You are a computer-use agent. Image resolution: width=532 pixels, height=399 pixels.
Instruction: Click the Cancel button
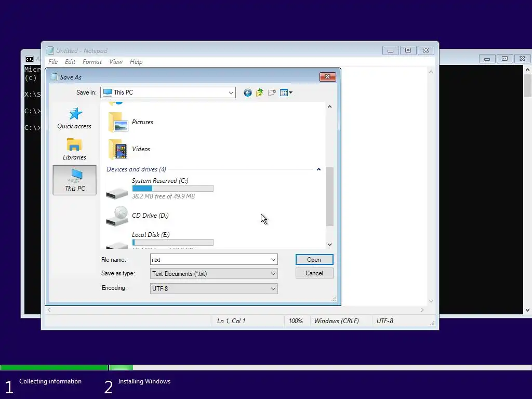pyautogui.click(x=314, y=273)
